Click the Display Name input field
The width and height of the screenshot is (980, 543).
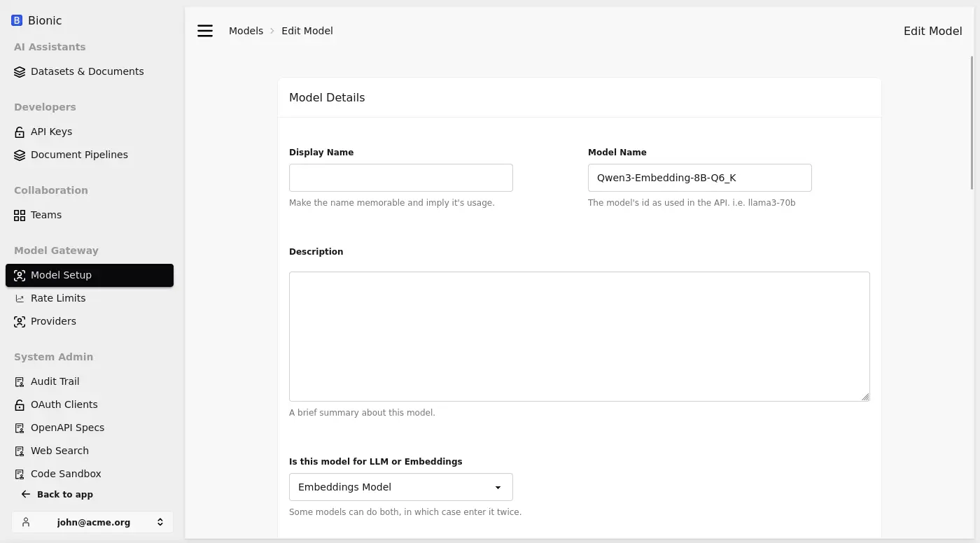[400, 178]
